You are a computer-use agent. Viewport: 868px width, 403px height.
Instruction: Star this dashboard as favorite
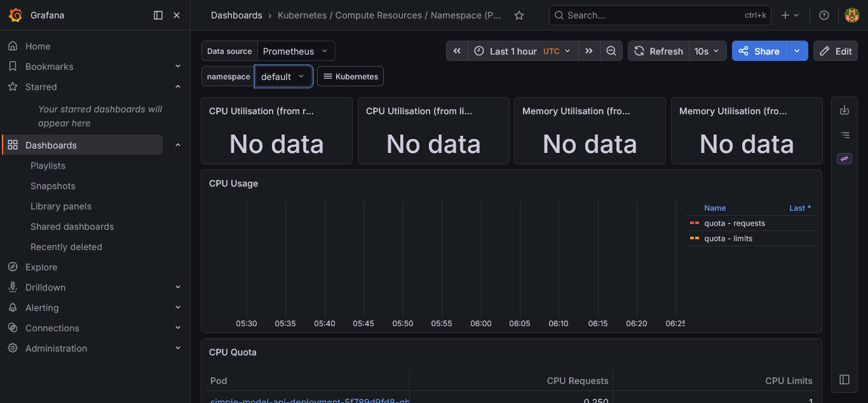click(519, 15)
